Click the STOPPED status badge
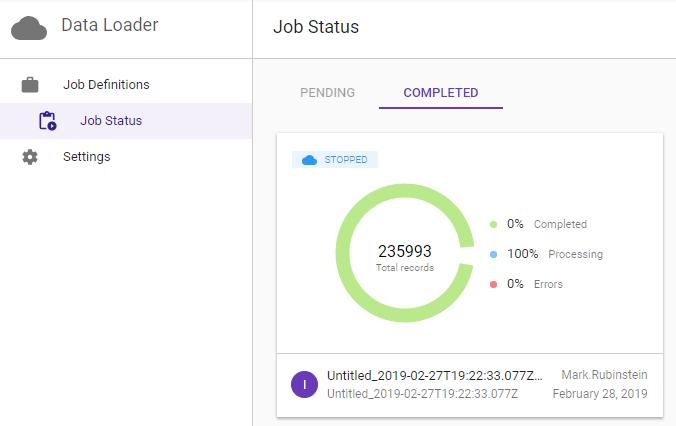 [x=335, y=160]
